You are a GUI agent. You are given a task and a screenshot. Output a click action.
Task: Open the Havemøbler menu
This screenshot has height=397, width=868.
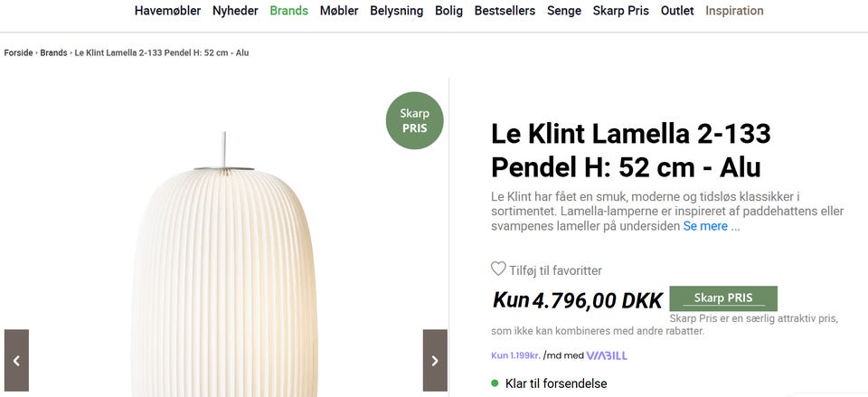tap(167, 11)
